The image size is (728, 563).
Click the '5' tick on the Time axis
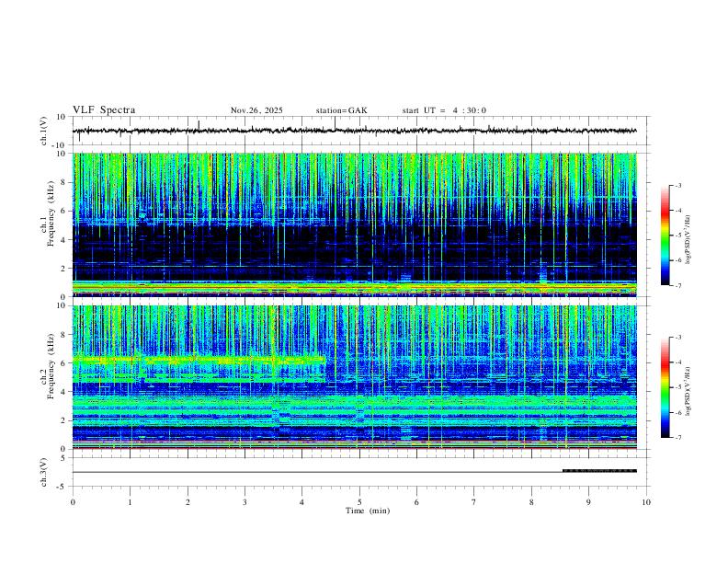[x=359, y=502]
